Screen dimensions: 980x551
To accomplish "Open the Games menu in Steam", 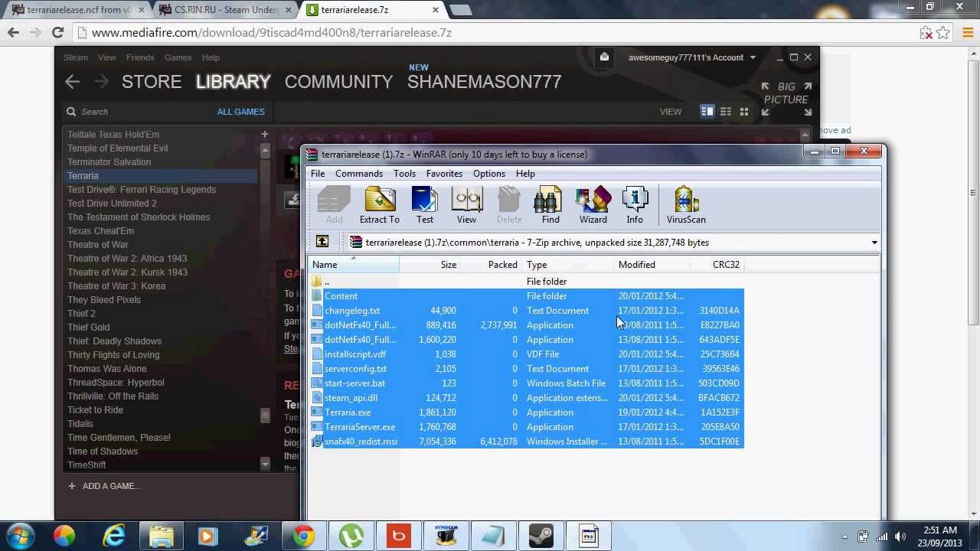I will pos(178,57).
